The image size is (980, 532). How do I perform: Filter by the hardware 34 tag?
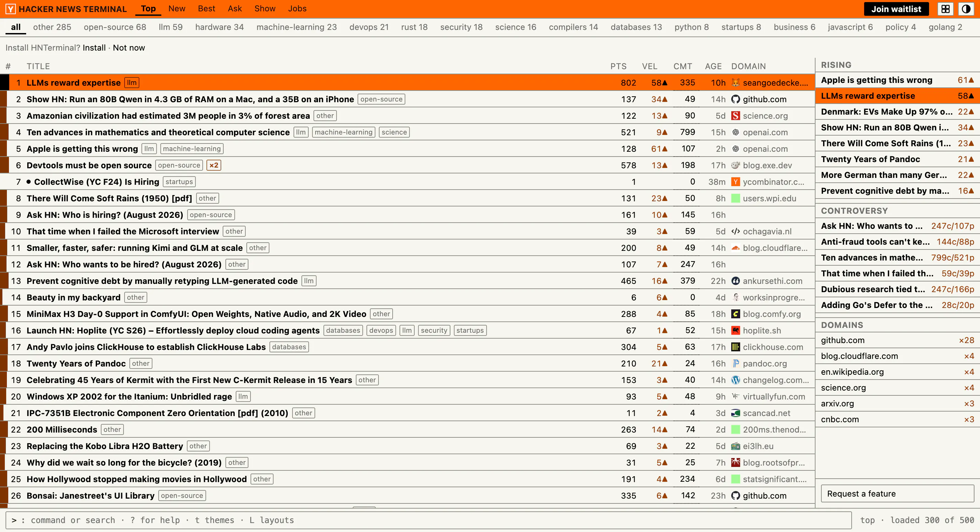click(x=220, y=27)
